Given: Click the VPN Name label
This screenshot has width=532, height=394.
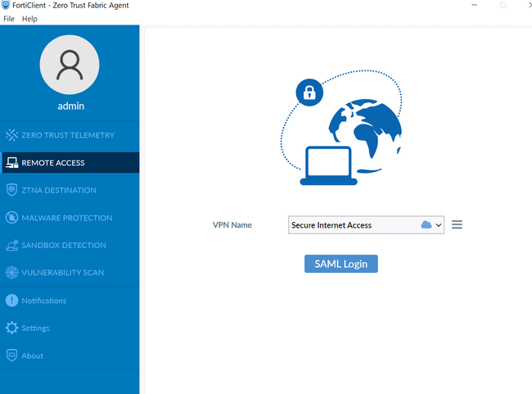Looking at the screenshot, I should 232,225.
